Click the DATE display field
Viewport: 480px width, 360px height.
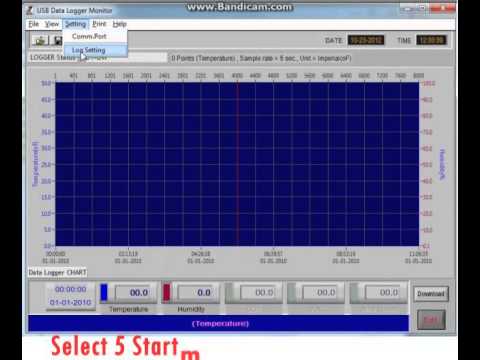click(x=366, y=40)
